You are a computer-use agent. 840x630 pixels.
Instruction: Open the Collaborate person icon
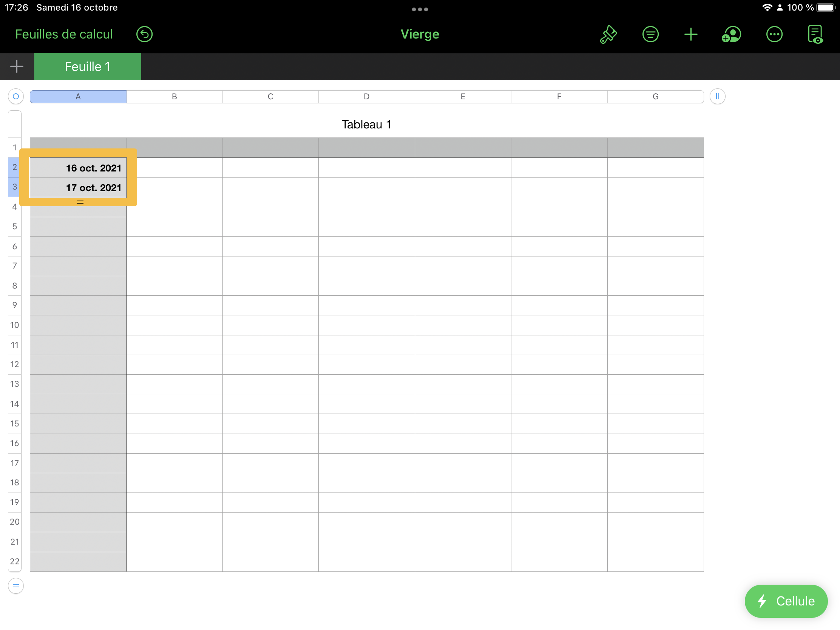click(731, 34)
